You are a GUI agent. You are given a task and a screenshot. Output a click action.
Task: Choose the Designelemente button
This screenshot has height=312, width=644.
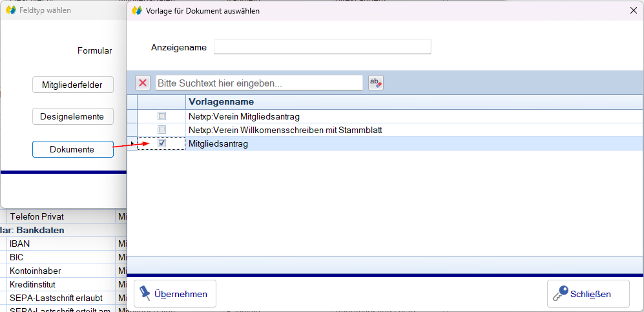coord(72,116)
